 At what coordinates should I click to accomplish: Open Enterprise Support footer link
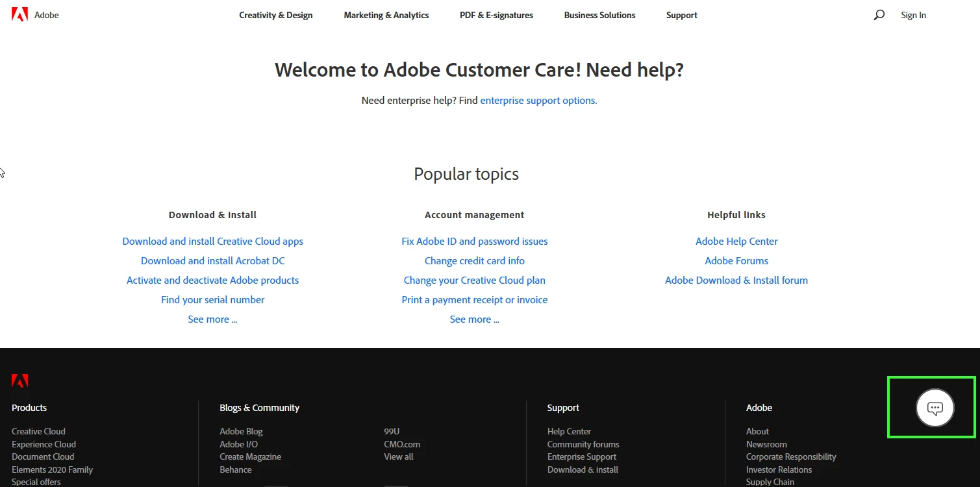click(x=582, y=456)
